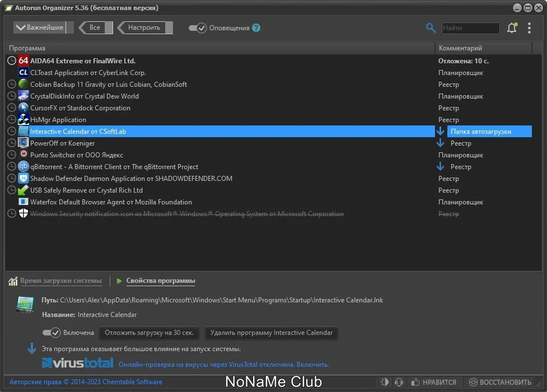Viewport: 547px width, 392px height.
Task: Click the Найти search input field
Action: click(x=470, y=28)
